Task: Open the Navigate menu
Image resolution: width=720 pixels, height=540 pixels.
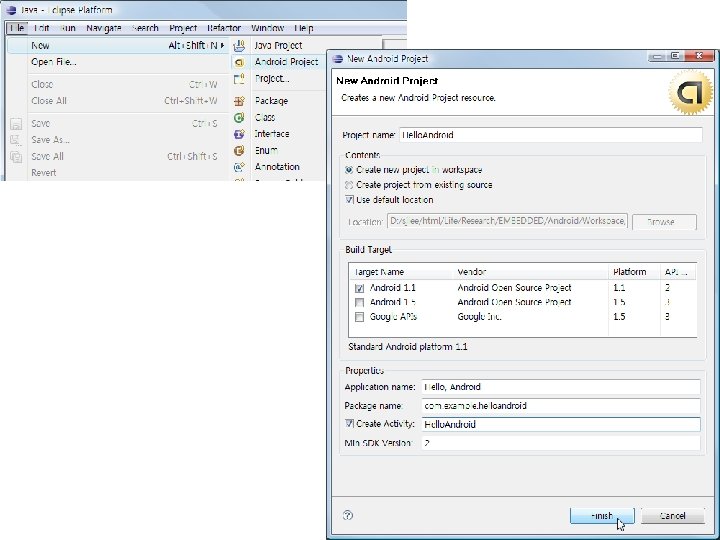Action: pyautogui.click(x=104, y=28)
